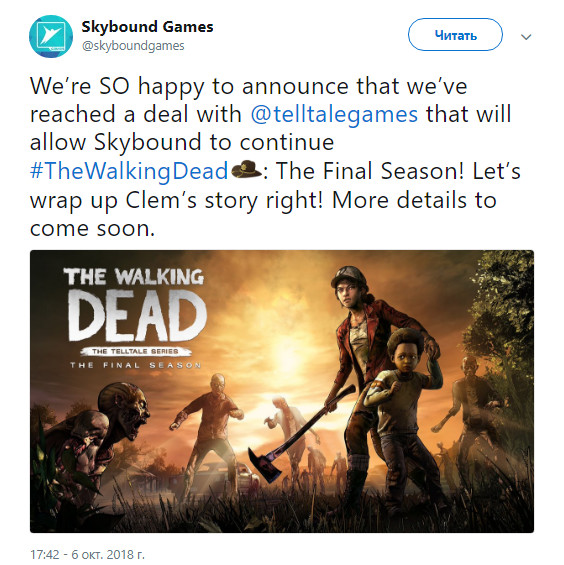
Task: Click the tree foliage in the artwork
Action: tap(505, 306)
